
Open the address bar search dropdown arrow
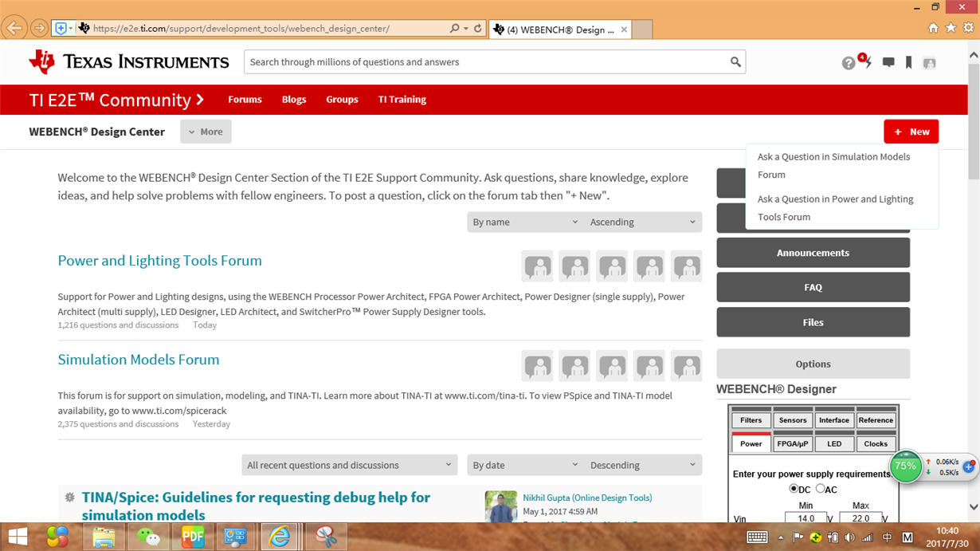tap(466, 29)
